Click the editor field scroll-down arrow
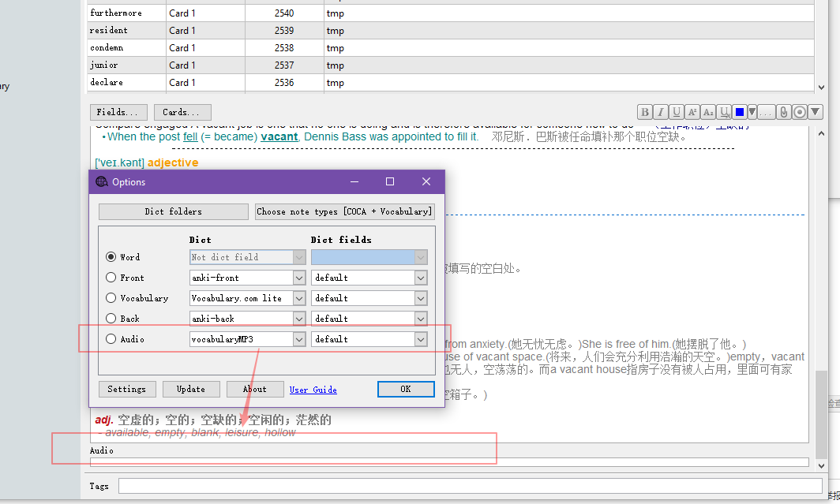Viewport: 840px width, 504px height. click(821, 466)
